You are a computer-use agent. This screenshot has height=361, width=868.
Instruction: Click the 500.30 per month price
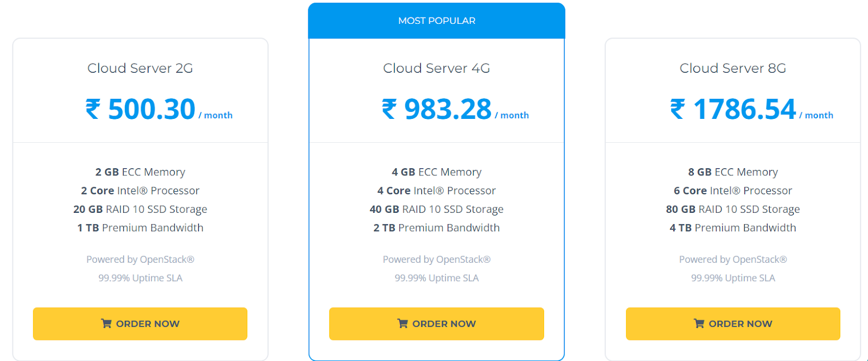(159, 109)
